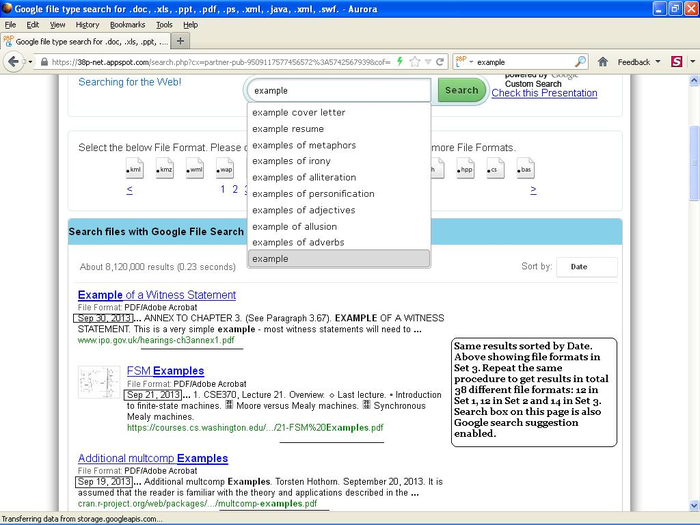Open the Sort by Date dropdown
This screenshot has height=525, width=700.
pos(587,267)
